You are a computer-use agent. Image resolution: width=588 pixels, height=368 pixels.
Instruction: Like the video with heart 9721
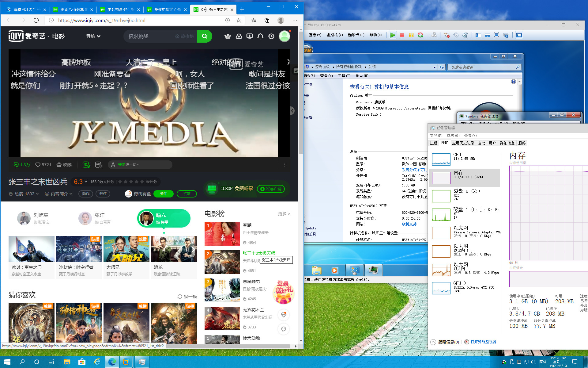43,165
